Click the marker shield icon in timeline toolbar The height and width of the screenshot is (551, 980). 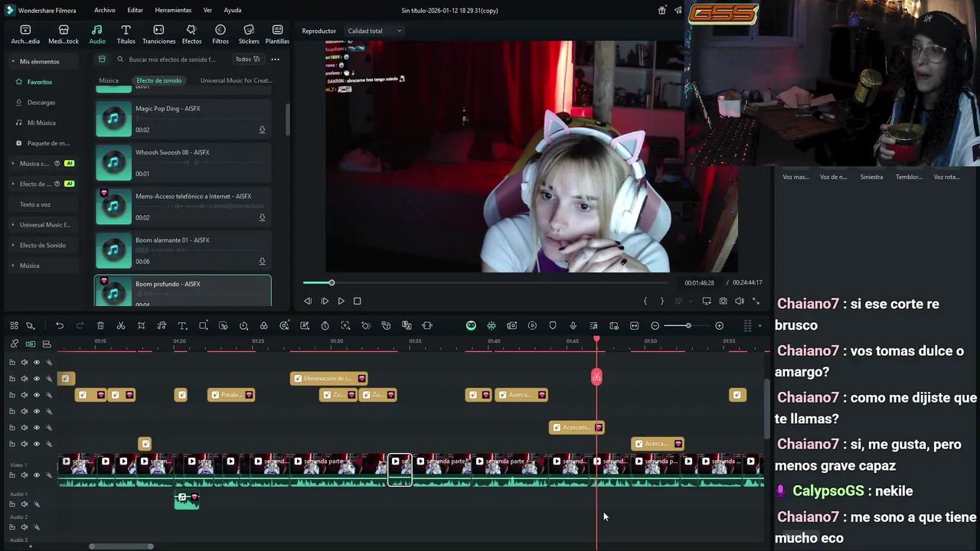(553, 326)
